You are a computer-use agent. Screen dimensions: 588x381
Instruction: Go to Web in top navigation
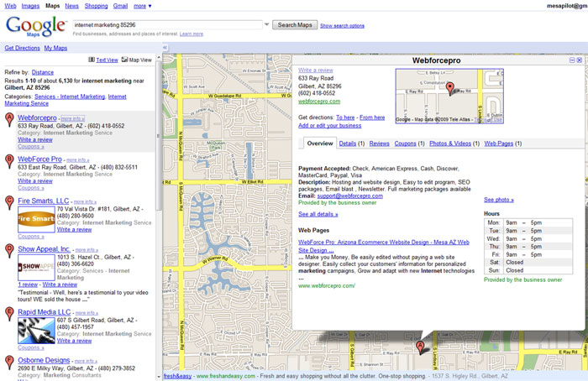click(10, 6)
